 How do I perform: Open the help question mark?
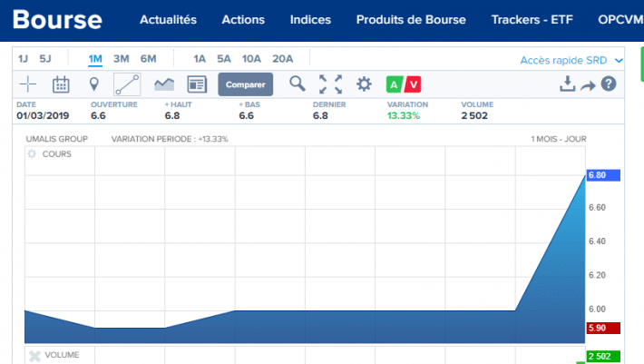(609, 84)
